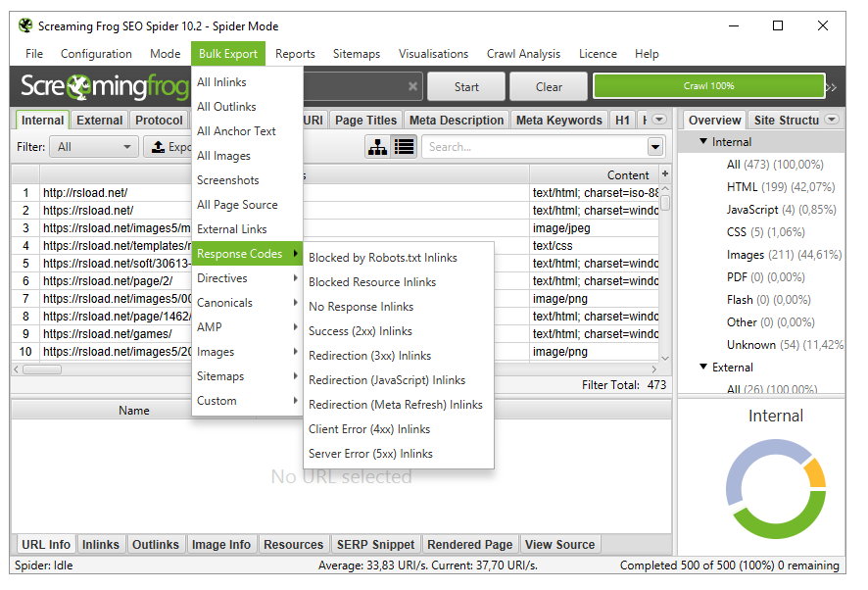Select Server Error (5xx) Inlinks
868x590 pixels.
tap(399, 453)
